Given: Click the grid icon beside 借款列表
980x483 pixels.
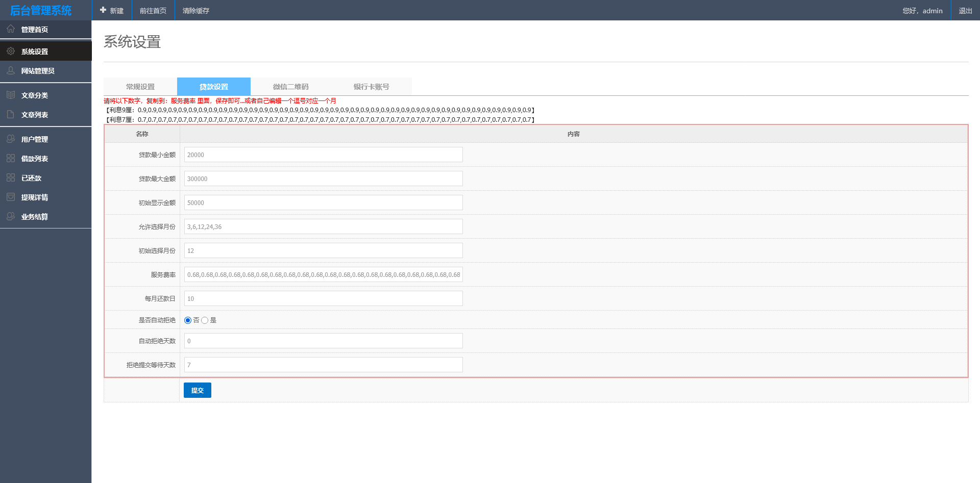Looking at the screenshot, I should click(x=11, y=158).
